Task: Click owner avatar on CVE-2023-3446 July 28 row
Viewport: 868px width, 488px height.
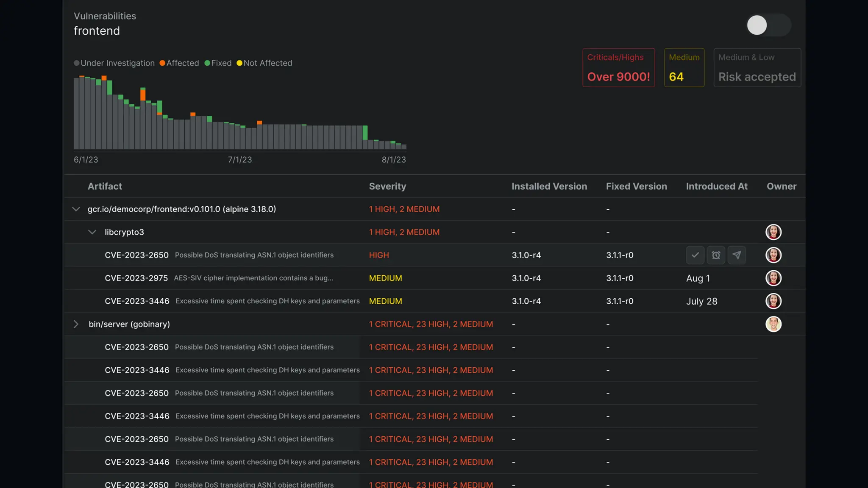Action: pos(773,301)
